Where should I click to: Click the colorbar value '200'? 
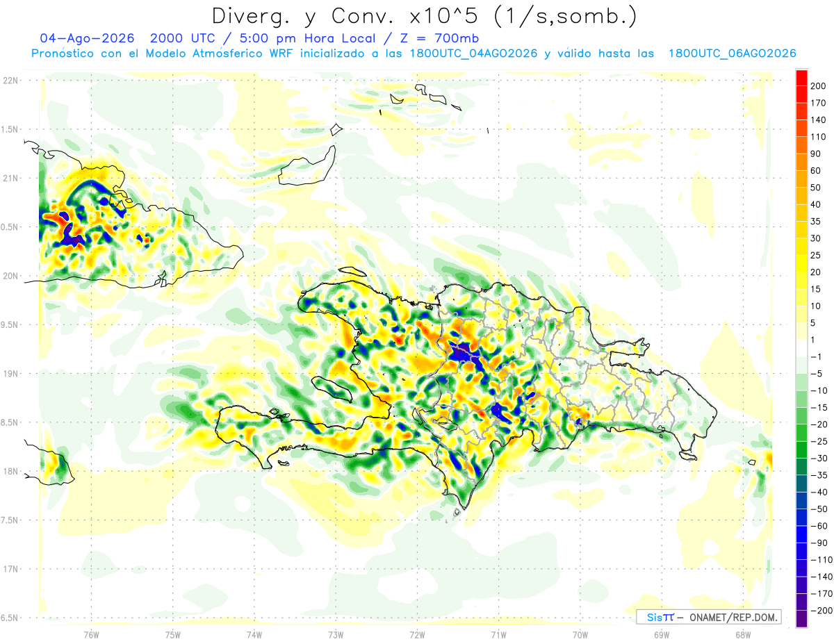point(818,86)
